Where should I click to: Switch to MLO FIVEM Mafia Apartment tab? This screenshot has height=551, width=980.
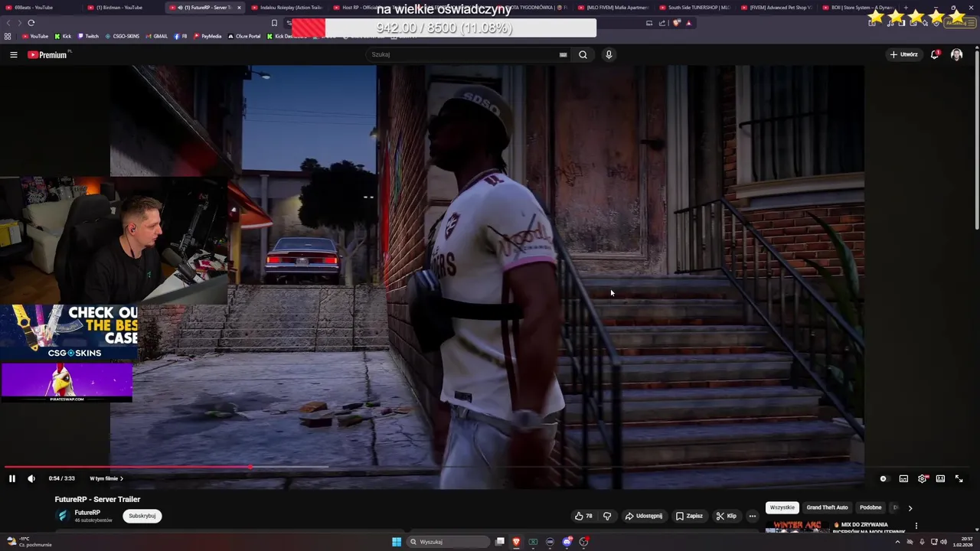click(x=612, y=8)
